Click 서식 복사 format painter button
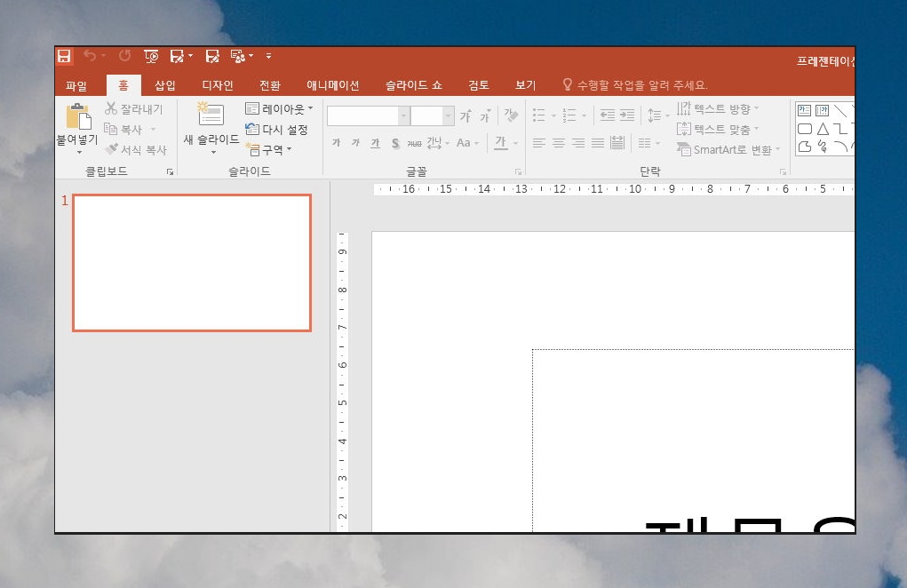The height and width of the screenshot is (588, 907). (x=135, y=150)
